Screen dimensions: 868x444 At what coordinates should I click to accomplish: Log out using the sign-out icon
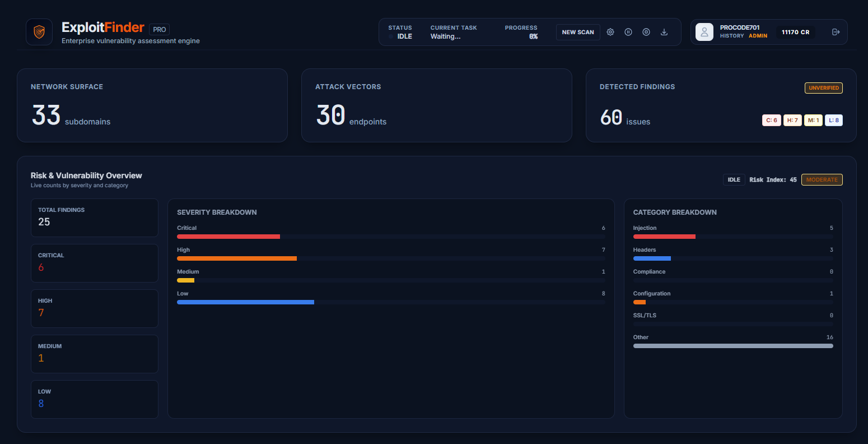click(x=836, y=32)
